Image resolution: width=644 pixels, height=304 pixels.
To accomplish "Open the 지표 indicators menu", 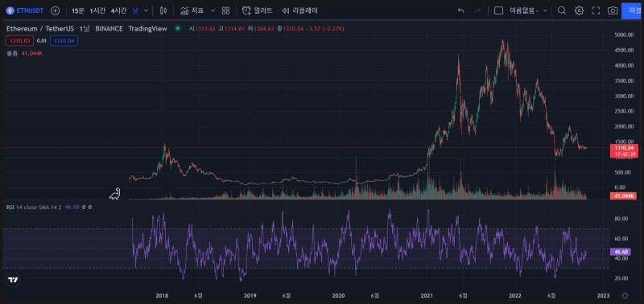I will point(192,10).
